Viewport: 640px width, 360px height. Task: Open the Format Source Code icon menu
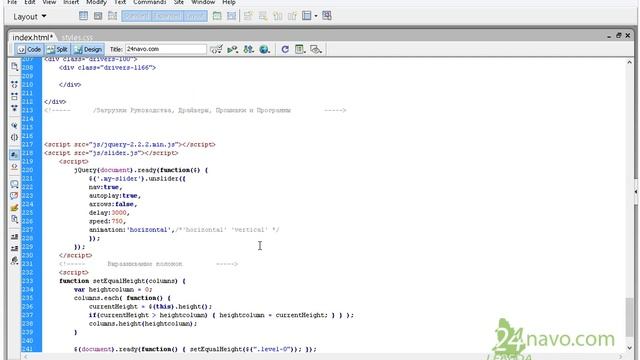pyautogui.click(x=14, y=260)
